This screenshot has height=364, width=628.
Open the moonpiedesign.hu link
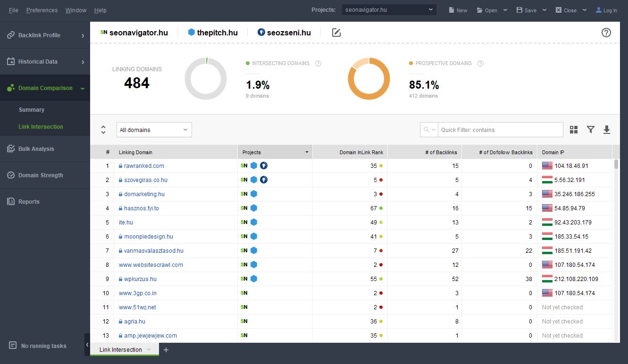click(x=149, y=236)
